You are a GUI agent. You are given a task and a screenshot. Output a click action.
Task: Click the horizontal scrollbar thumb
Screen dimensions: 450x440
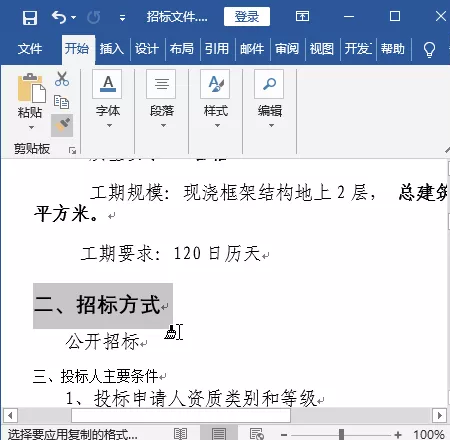[x=181, y=415]
